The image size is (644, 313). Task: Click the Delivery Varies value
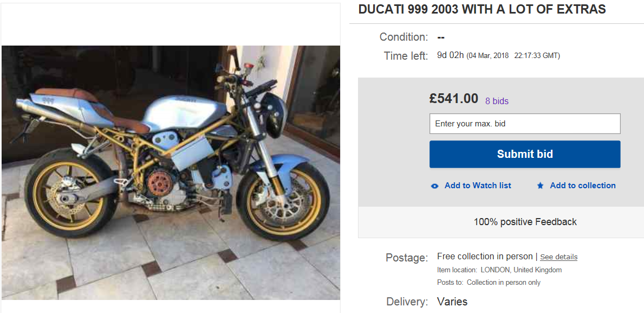click(452, 302)
